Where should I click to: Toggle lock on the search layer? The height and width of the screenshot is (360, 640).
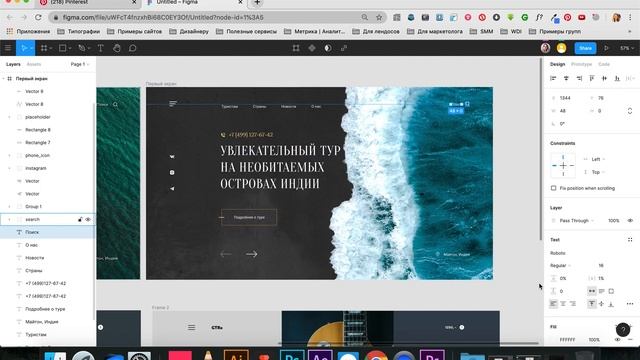coord(80,220)
